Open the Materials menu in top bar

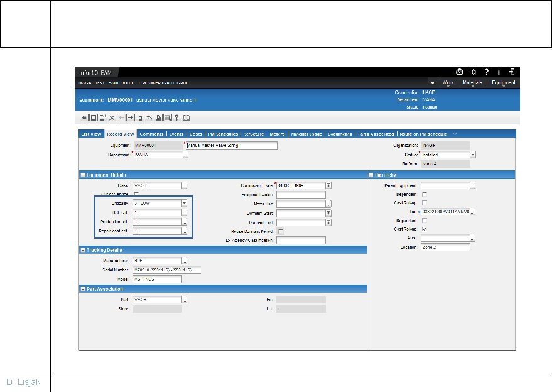(x=472, y=82)
